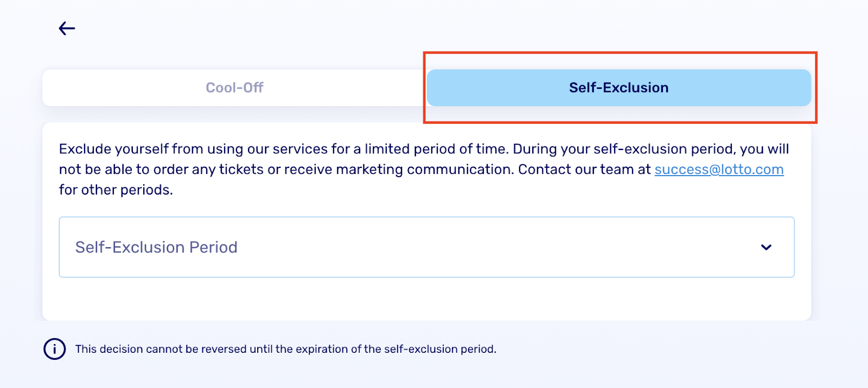Click the Self-Exclusion Period placeholder text

156,247
